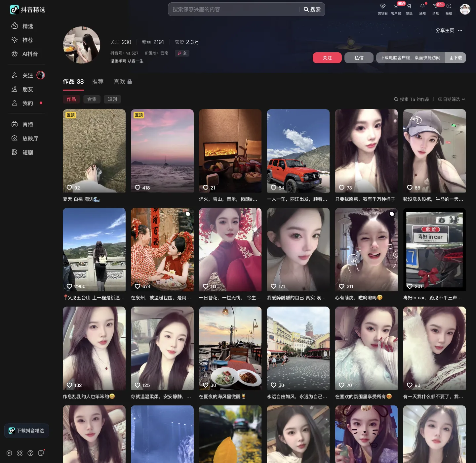Select the 短剧 filter chip
Viewport: 476px width, 463px height.
coord(112,99)
